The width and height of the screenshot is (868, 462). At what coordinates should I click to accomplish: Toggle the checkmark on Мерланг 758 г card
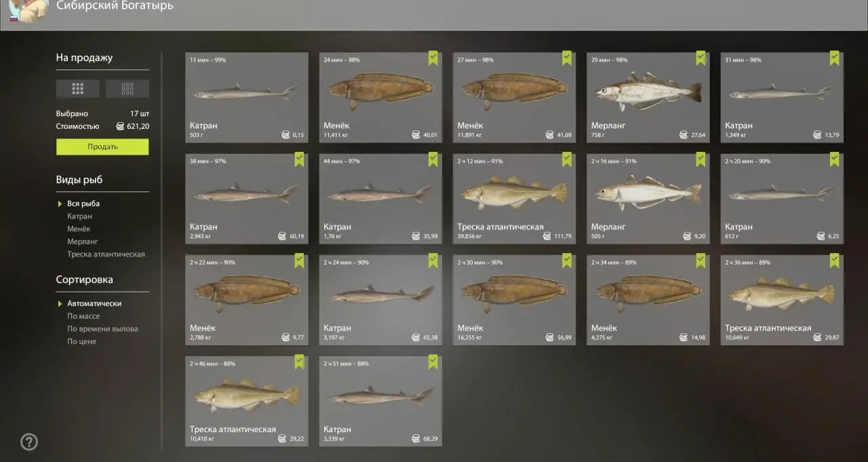pyautogui.click(x=701, y=58)
